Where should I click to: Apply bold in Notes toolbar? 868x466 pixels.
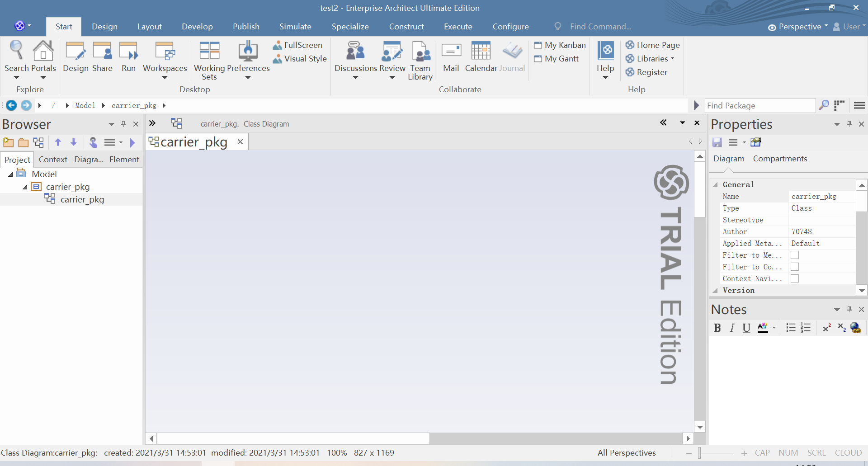click(x=717, y=328)
